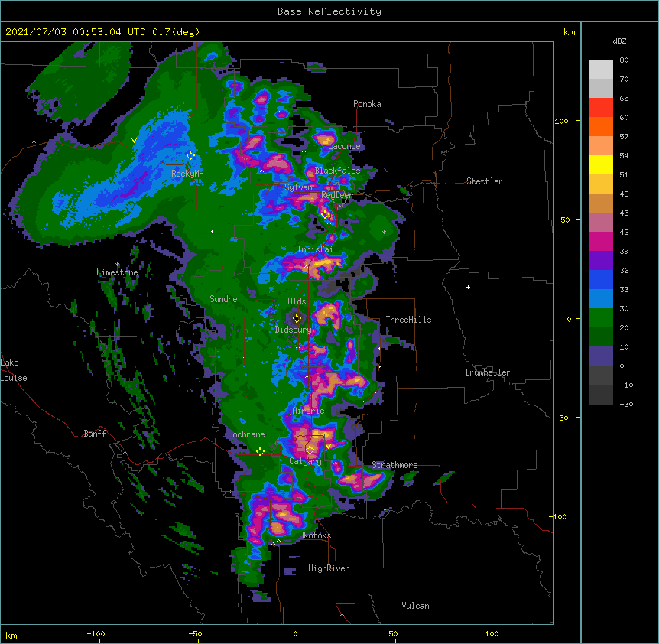Viewport: 659px width, 644px height.
Task: Select the yellow diamond marker above Calgary label
Action: pyautogui.click(x=310, y=450)
